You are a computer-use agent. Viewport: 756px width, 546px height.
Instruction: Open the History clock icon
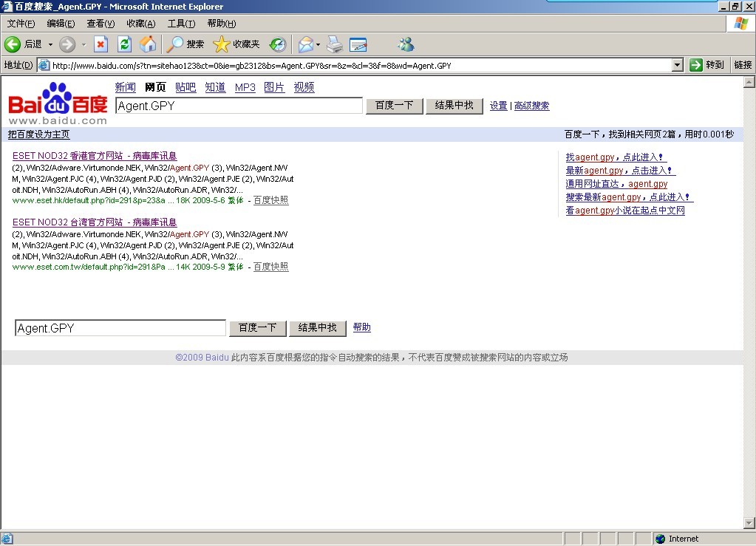click(x=277, y=44)
